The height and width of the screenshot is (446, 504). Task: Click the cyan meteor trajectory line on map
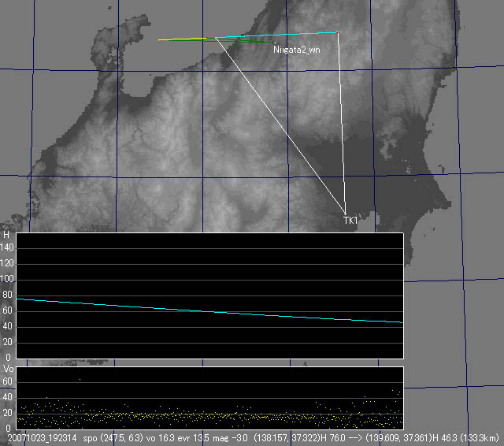click(276, 35)
